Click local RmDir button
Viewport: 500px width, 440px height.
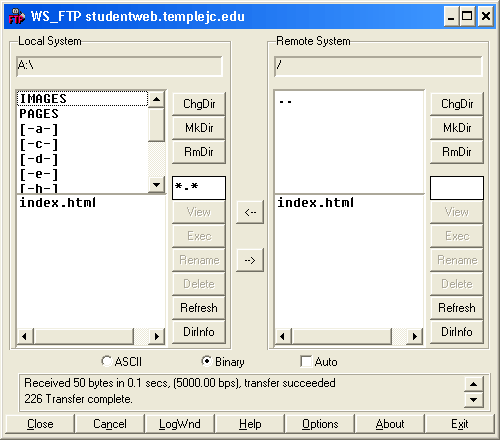pyautogui.click(x=199, y=152)
